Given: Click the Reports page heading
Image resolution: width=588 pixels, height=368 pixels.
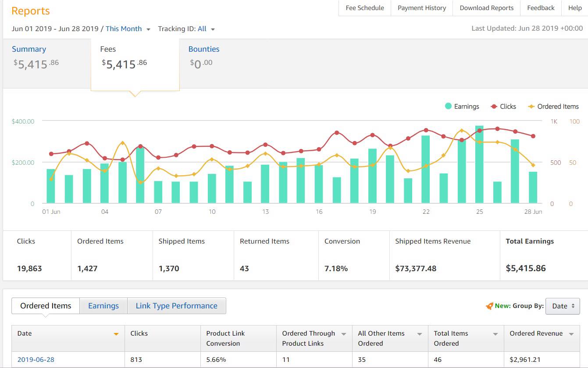Looking at the screenshot, I should [31, 11].
